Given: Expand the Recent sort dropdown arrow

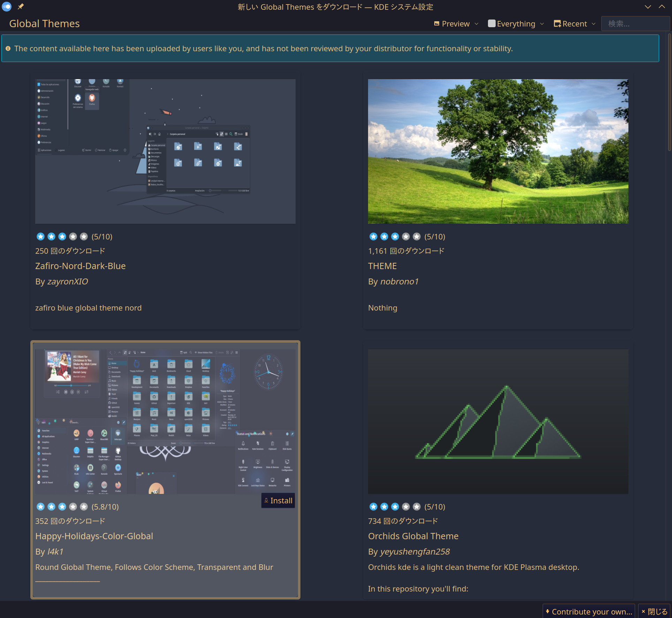Looking at the screenshot, I should tap(594, 24).
